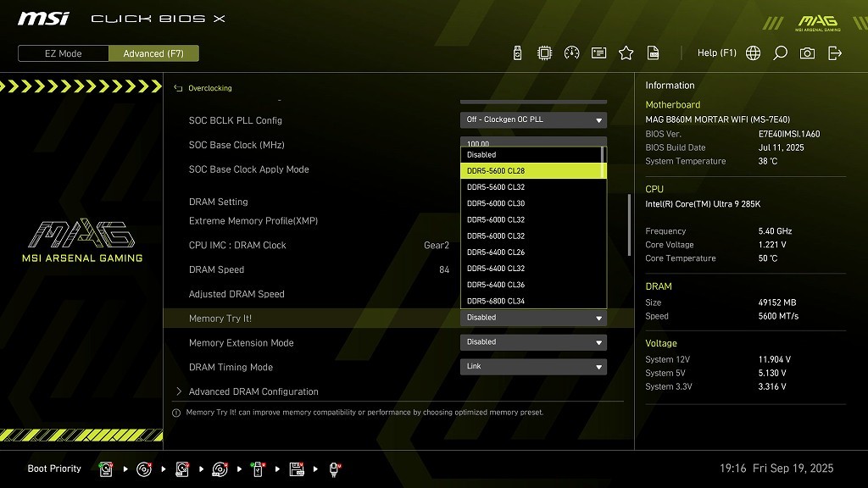Switch to Advanced (F7) mode
Image resolution: width=868 pixels, height=488 pixels.
click(x=153, y=53)
